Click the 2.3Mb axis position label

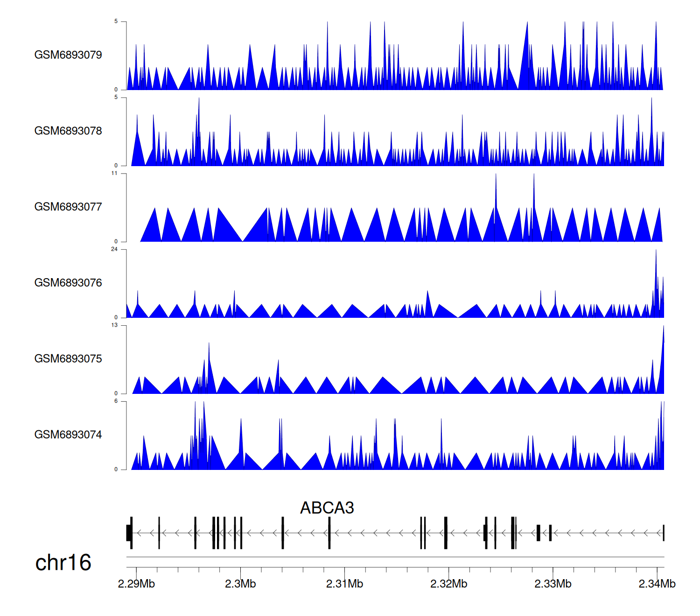(x=240, y=584)
